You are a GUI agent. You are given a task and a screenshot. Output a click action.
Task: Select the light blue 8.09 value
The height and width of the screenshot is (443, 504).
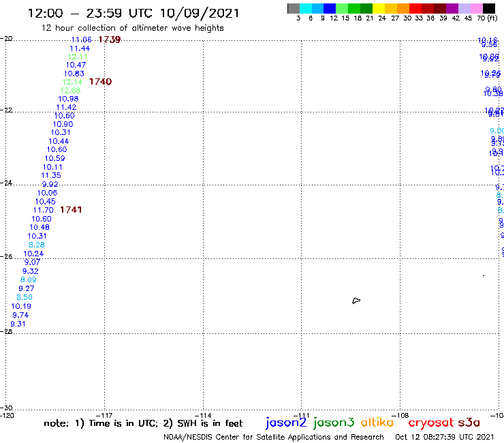29,280
